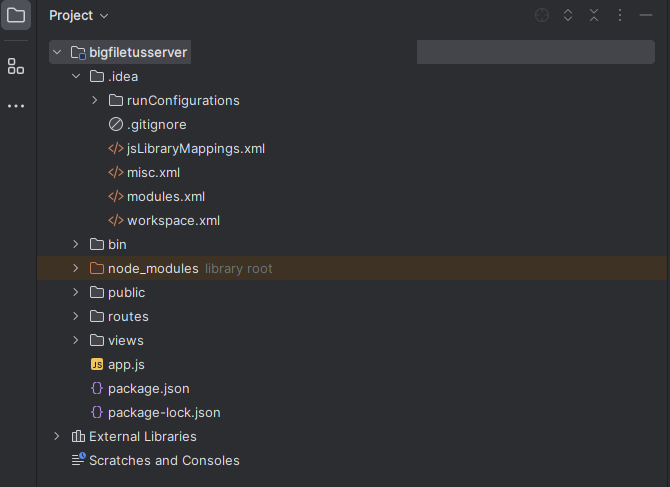Click the package.json braces icon
The height and width of the screenshot is (487, 670).
click(97, 388)
